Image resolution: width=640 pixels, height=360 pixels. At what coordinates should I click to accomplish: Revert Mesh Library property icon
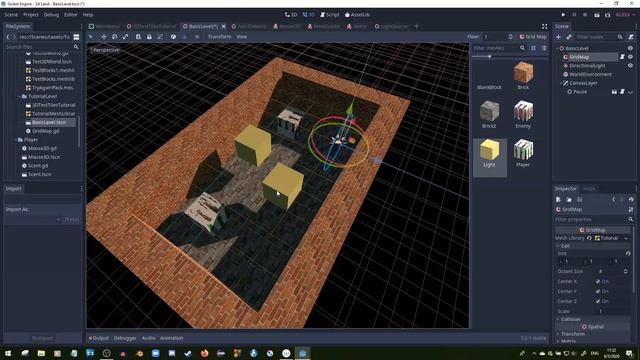coord(589,238)
